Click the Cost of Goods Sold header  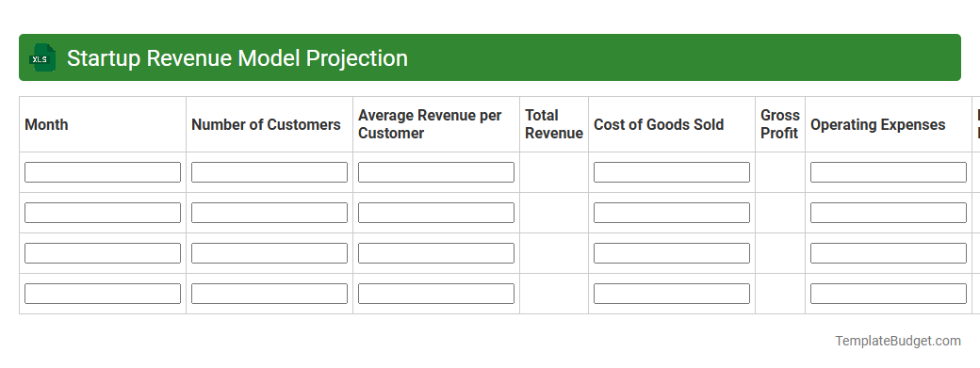pos(672,124)
